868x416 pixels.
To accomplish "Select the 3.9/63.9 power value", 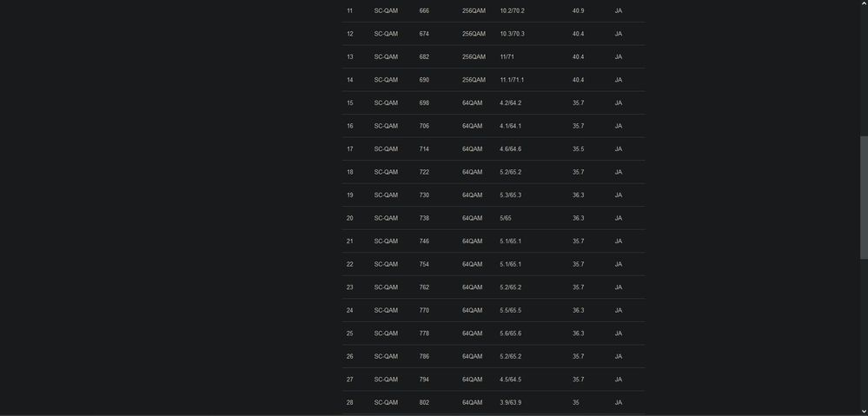I will 510,403.
